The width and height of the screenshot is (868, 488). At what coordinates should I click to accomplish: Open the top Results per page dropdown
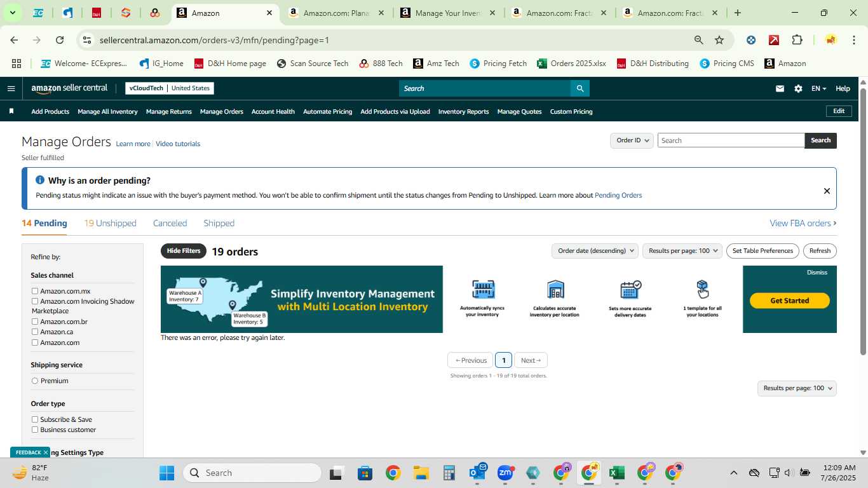tap(682, 251)
